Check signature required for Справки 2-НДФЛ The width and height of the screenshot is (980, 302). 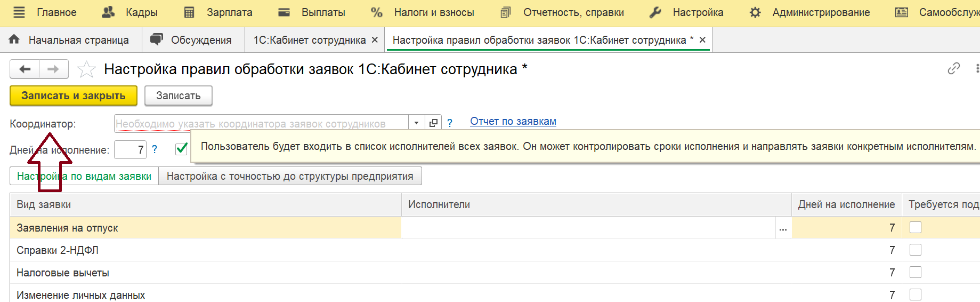[916, 250]
